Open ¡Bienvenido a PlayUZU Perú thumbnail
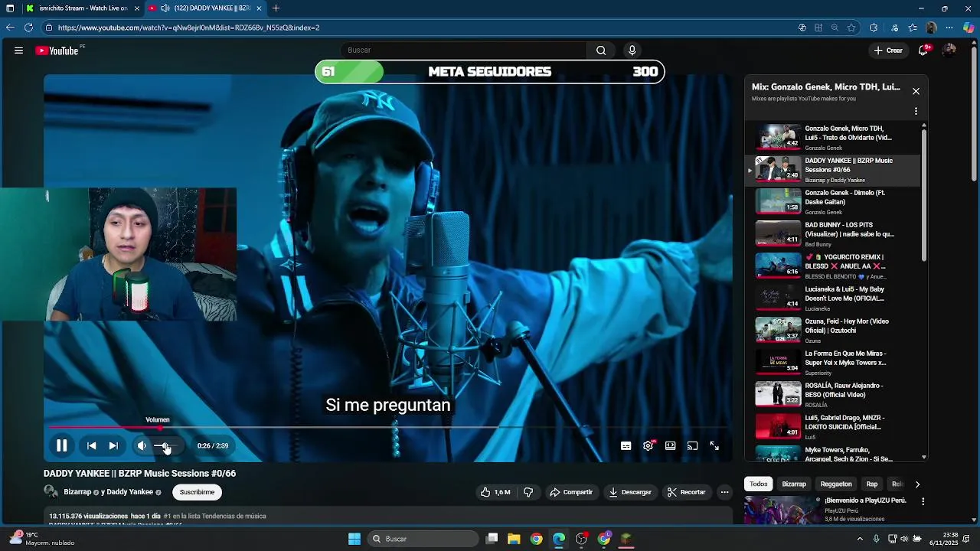This screenshot has height=551, width=980. [782, 510]
